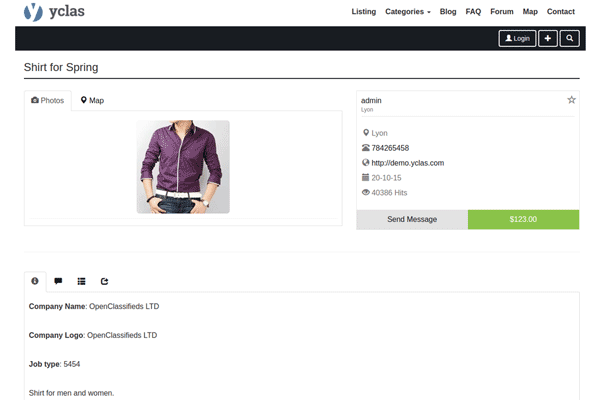Image resolution: width=600 pixels, height=400 pixels.
Task: Open the demo.yclas.com website link
Action: (407, 163)
